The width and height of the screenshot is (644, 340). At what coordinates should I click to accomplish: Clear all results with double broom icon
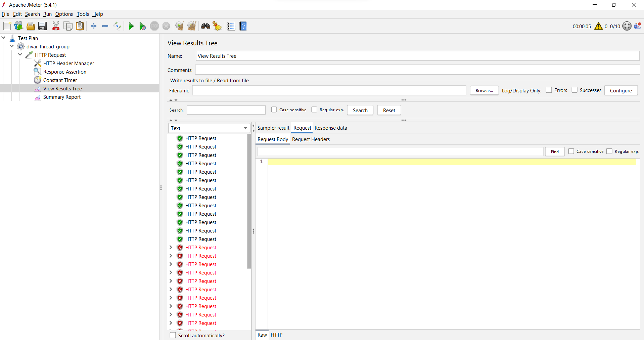coord(192,26)
